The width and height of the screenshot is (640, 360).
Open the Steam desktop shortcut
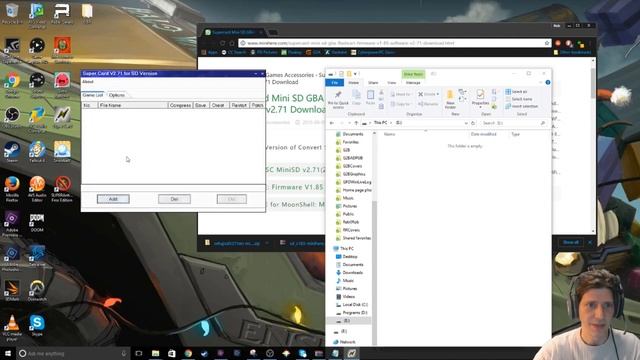tap(12, 152)
